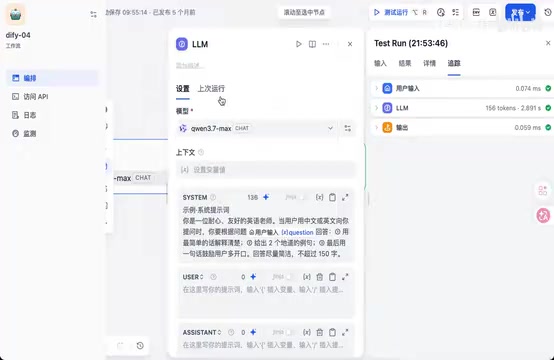Switch to the 详情 tab in Test Run
The height and width of the screenshot is (360, 554).
[x=429, y=64]
